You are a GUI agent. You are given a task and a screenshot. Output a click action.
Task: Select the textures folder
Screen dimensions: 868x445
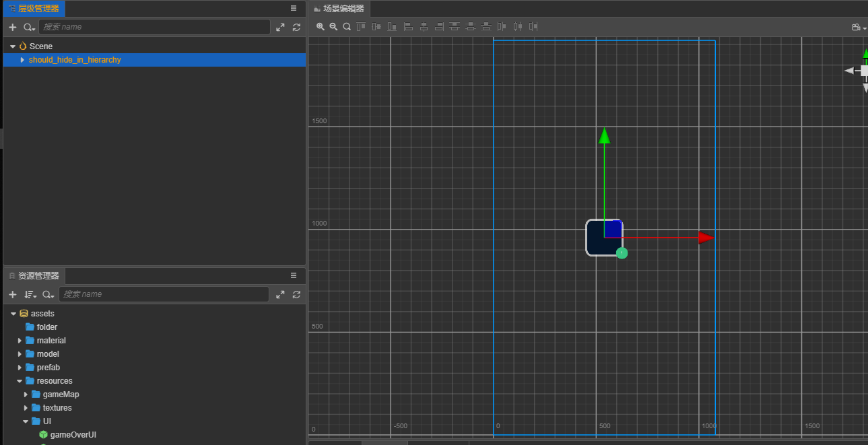click(x=57, y=408)
